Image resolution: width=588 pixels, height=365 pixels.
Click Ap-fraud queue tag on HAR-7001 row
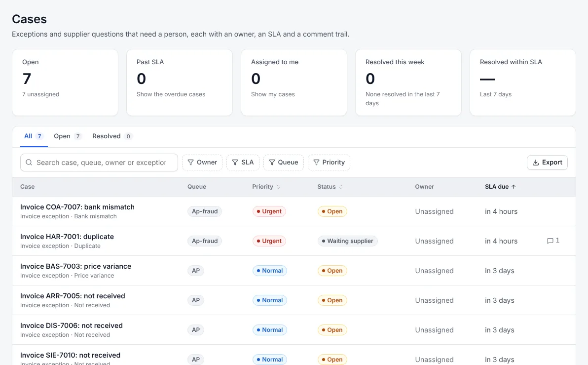click(205, 241)
